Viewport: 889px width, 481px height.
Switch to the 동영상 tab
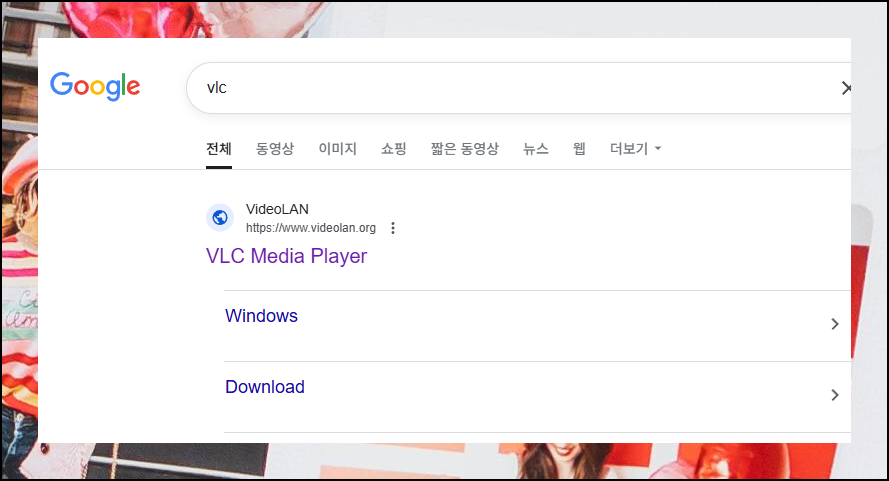tap(275, 149)
